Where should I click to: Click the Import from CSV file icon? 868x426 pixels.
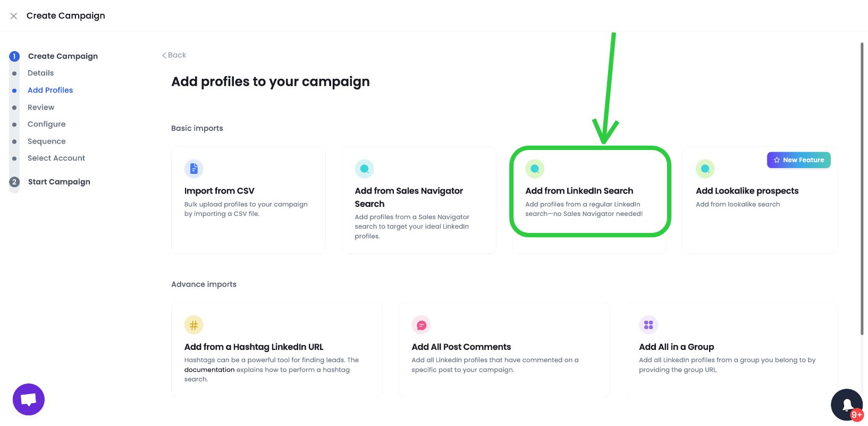(193, 168)
